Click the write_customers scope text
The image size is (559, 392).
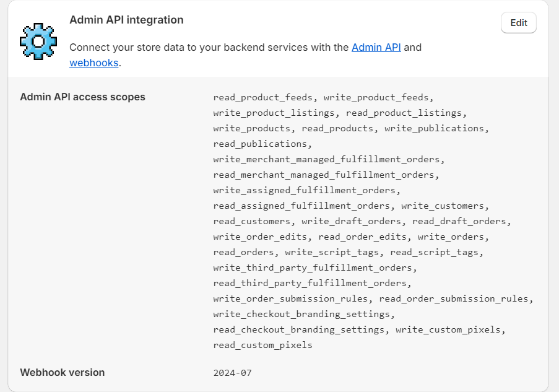[443, 206]
